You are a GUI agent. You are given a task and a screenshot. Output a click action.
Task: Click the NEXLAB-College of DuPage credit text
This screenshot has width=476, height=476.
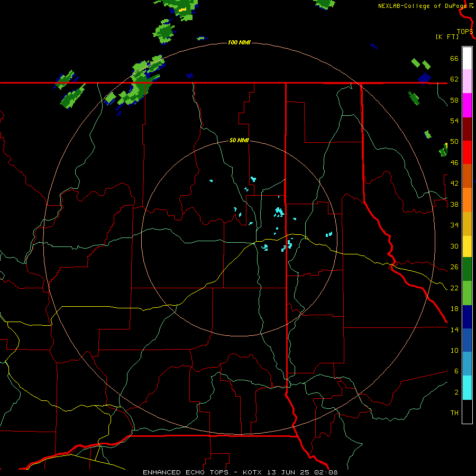422,6
